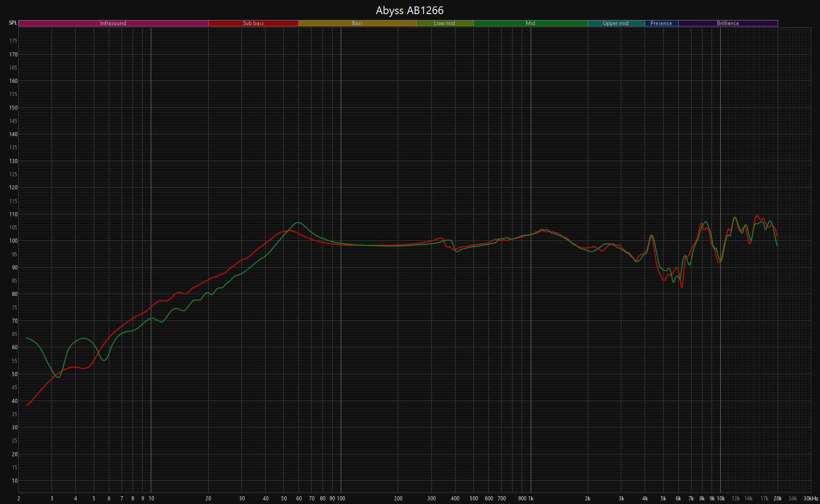Select the Brilliance band at top right
The image size is (820, 504).
coord(728,23)
